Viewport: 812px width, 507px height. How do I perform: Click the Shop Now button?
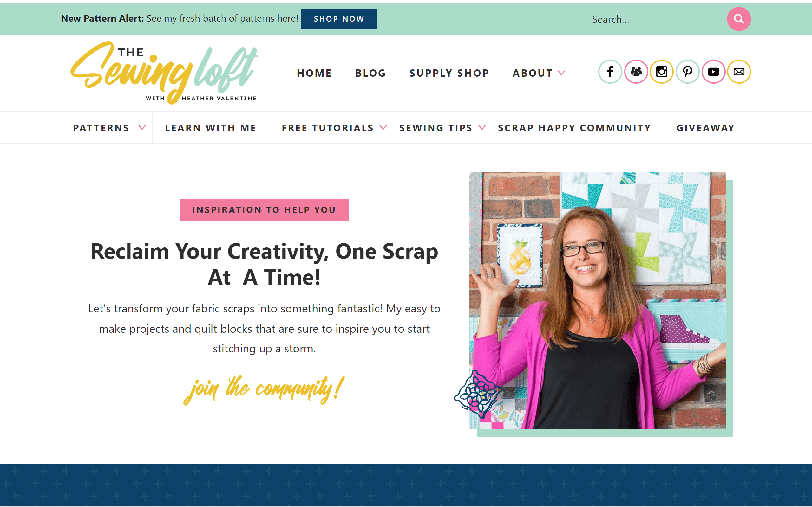[x=339, y=19]
